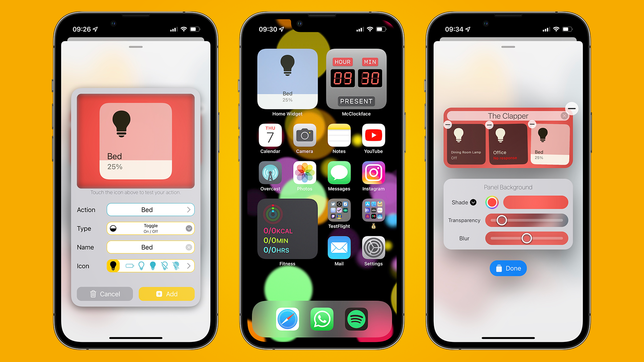Expand the icon selection row chevron

click(190, 265)
